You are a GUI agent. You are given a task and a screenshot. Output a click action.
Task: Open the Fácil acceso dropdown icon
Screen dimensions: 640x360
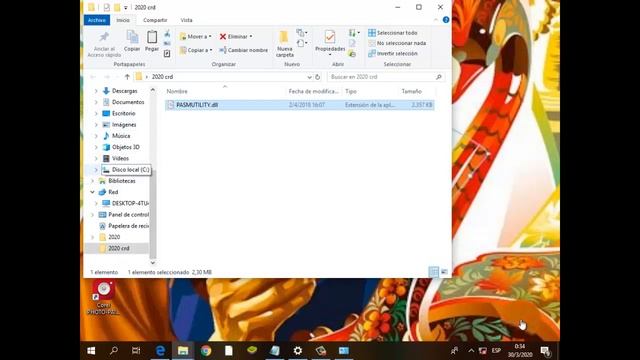coord(302,43)
